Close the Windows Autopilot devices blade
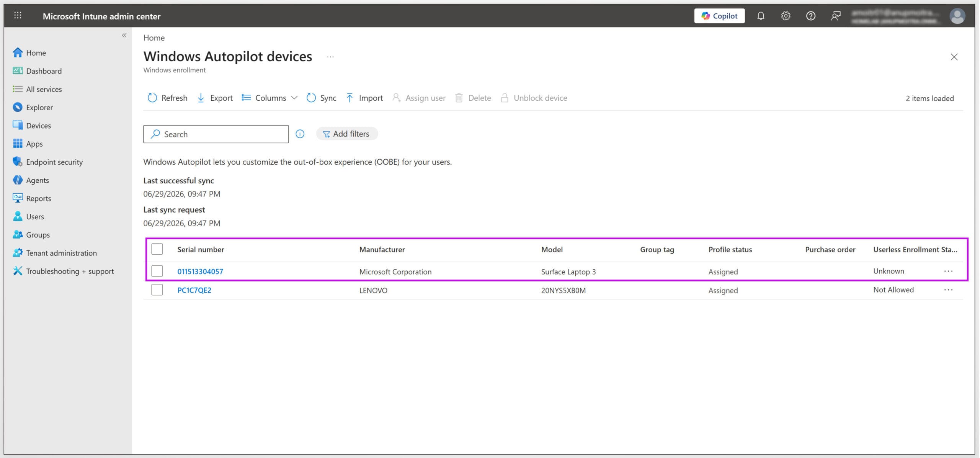 point(954,57)
